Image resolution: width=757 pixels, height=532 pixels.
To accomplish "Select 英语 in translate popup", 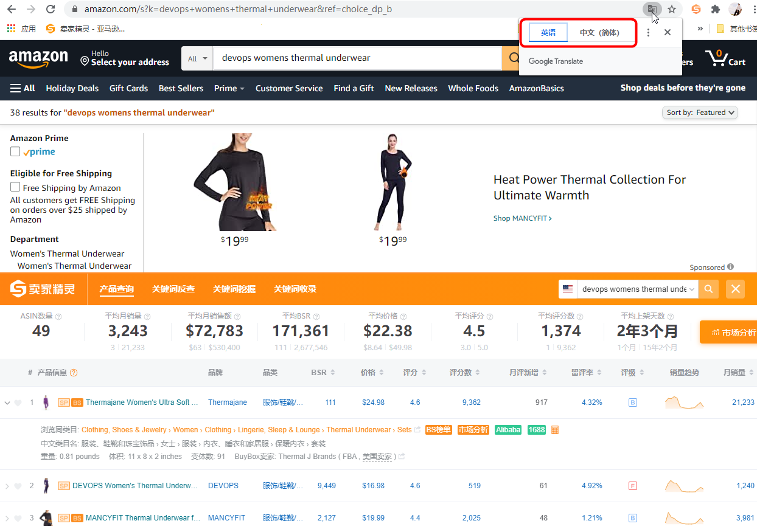I will point(548,32).
